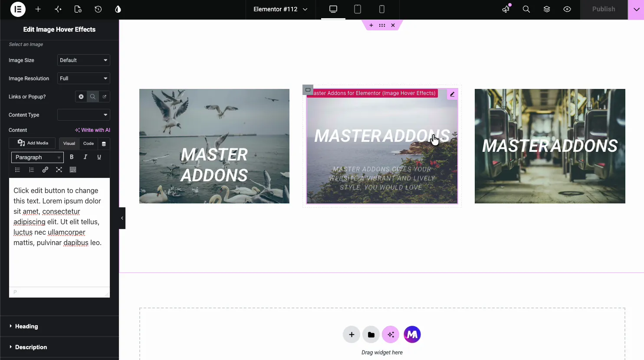Click the container handle icon on widget
The height and width of the screenshot is (360, 644).
coord(308,90)
